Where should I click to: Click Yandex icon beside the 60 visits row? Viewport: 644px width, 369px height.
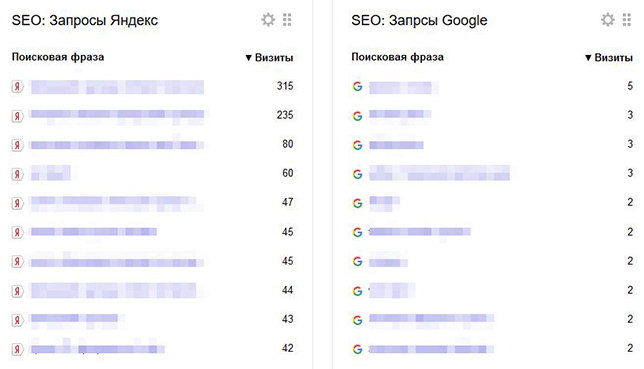17,174
